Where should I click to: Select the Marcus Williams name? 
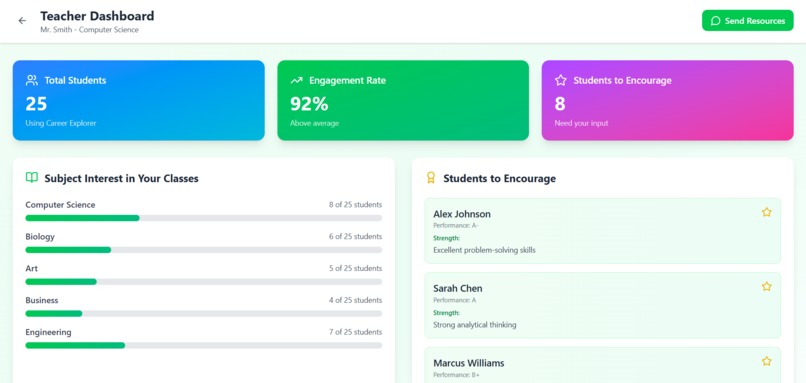click(468, 363)
